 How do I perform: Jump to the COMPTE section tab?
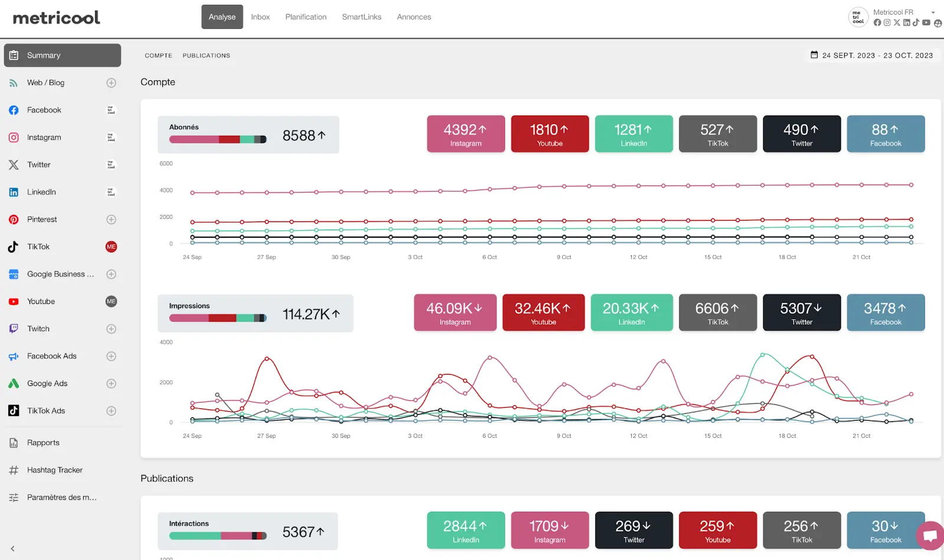coord(159,55)
